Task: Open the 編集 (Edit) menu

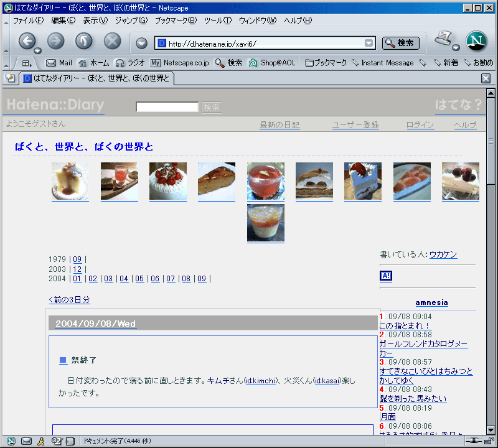Action: (63, 21)
